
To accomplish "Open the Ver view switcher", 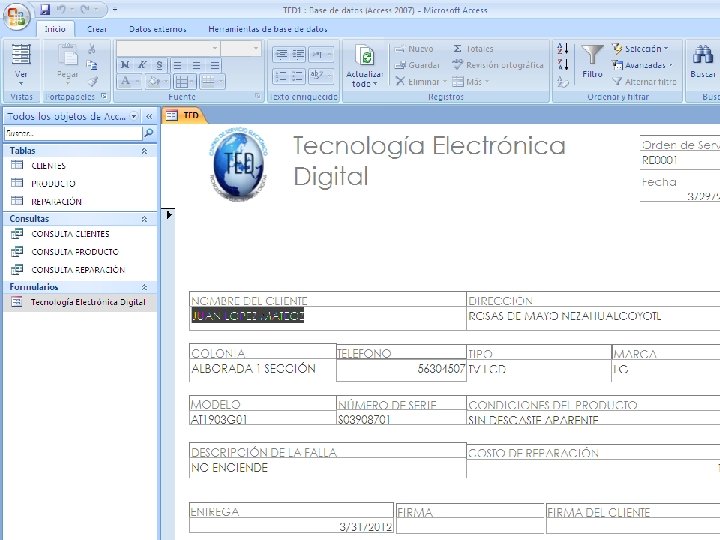I will point(21,64).
